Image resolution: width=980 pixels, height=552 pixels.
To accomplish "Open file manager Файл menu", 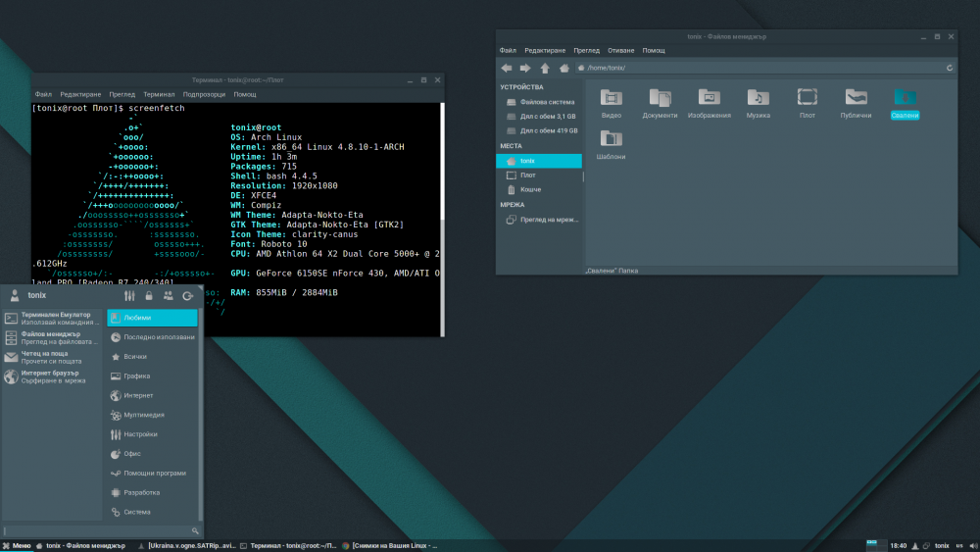I will point(508,51).
